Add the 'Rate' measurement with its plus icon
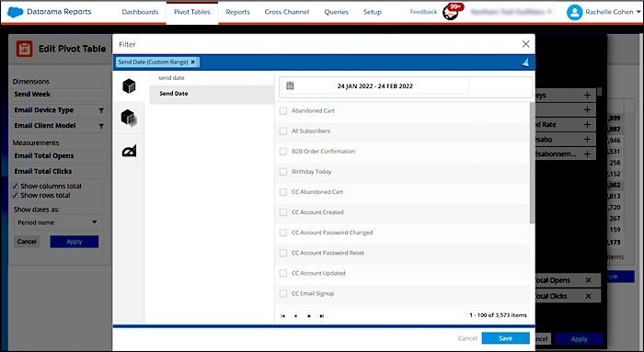 587,124
